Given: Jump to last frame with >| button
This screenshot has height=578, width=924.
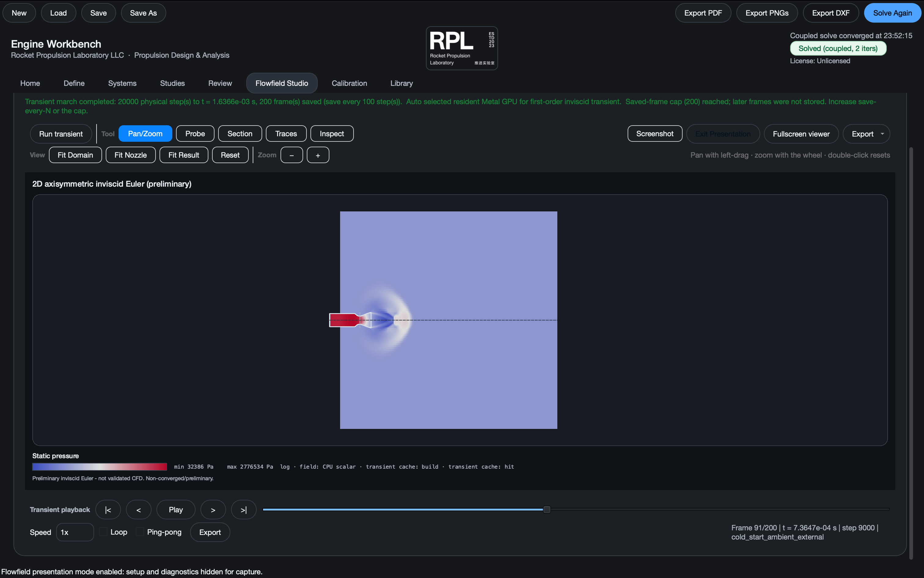Looking at the screenshot, I should pos(244,510).
